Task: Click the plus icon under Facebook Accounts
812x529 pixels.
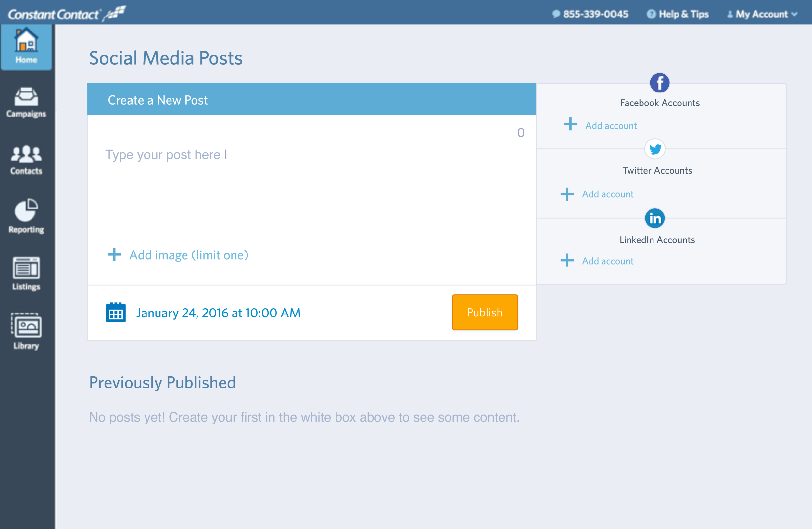Action: [570, 124]
